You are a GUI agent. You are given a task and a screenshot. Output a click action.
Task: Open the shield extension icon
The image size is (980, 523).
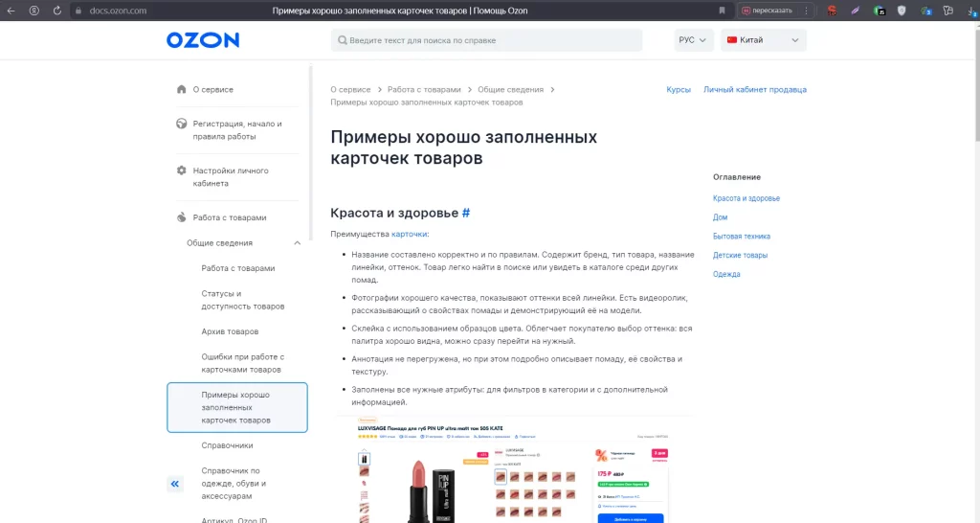902,11
